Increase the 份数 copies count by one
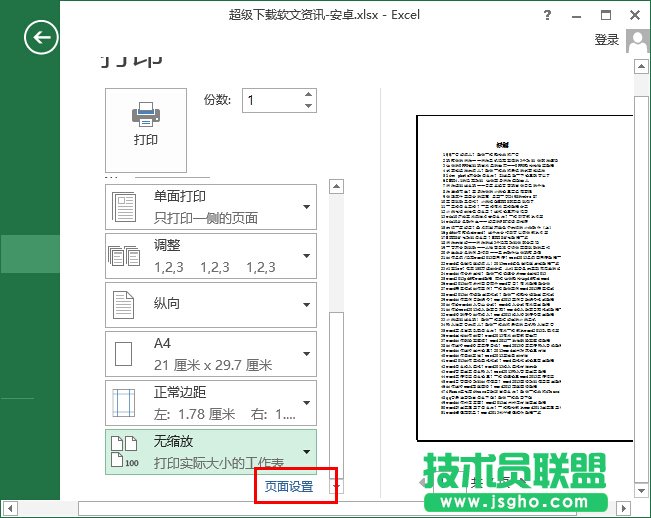This screenshot has width=651, height=518. [308, 94]
